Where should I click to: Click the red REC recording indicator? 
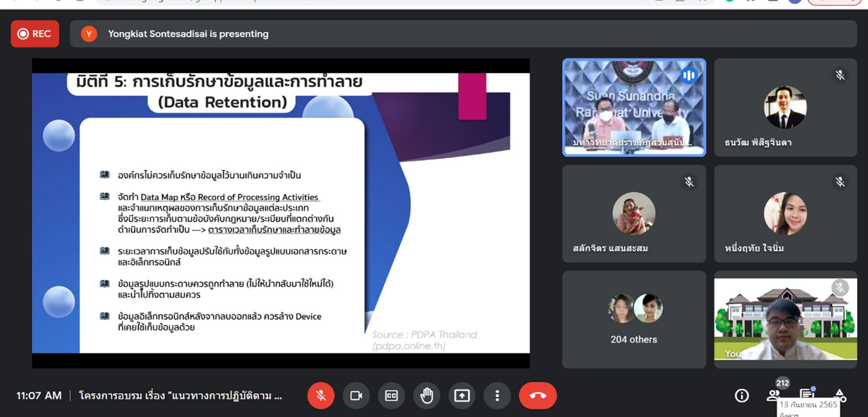[35, 34]
